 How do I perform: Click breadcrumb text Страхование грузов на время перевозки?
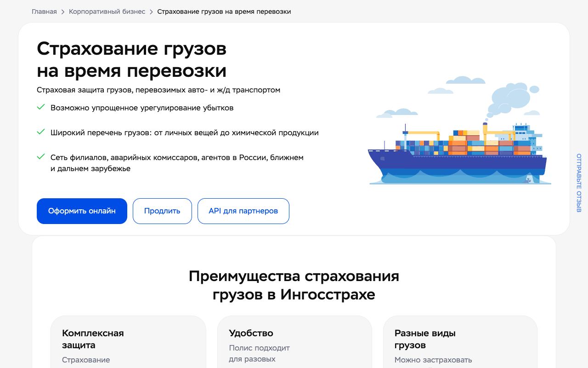[224, 11]
